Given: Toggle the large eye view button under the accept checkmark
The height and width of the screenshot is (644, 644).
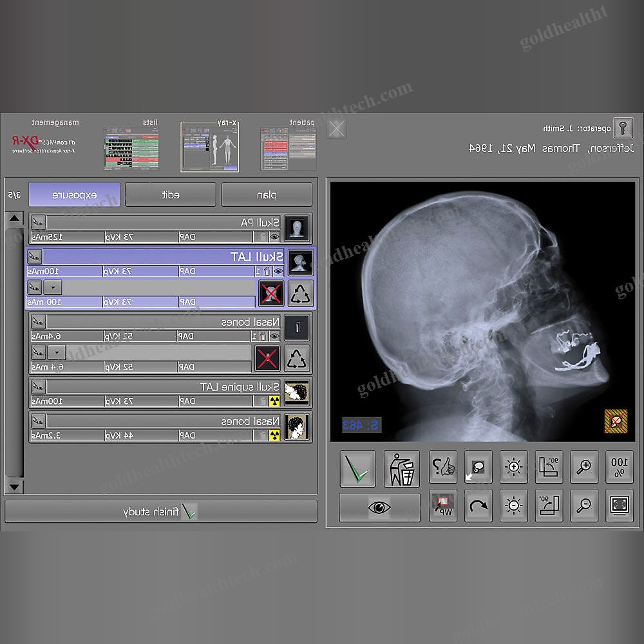Looking at the screenshot, I should click(x=379, y=507).
